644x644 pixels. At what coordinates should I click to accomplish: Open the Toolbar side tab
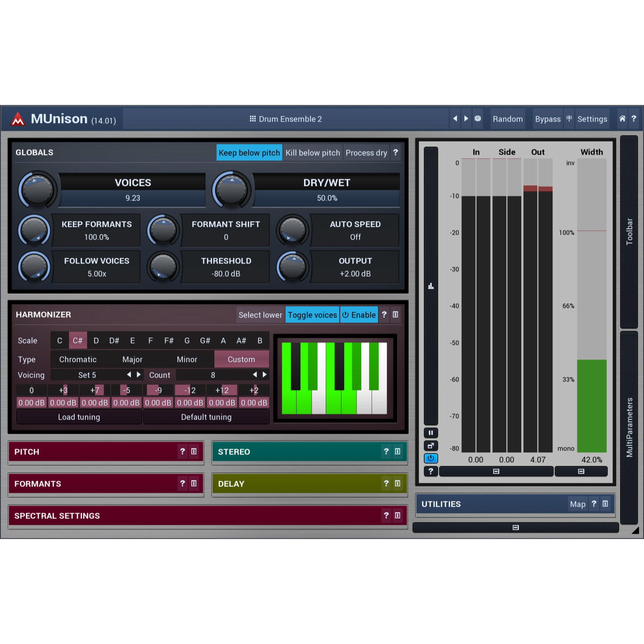629,232
